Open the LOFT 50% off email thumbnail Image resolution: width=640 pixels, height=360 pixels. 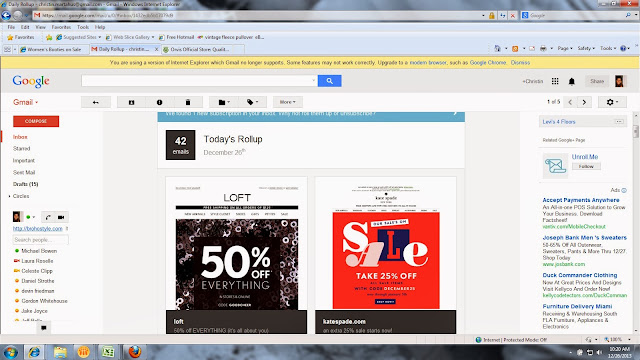pos(236,255)
